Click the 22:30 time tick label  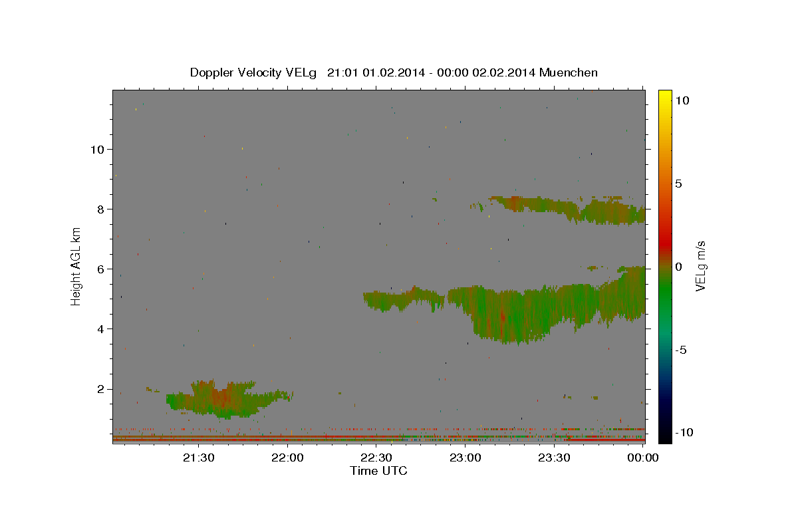click(376, 458)
